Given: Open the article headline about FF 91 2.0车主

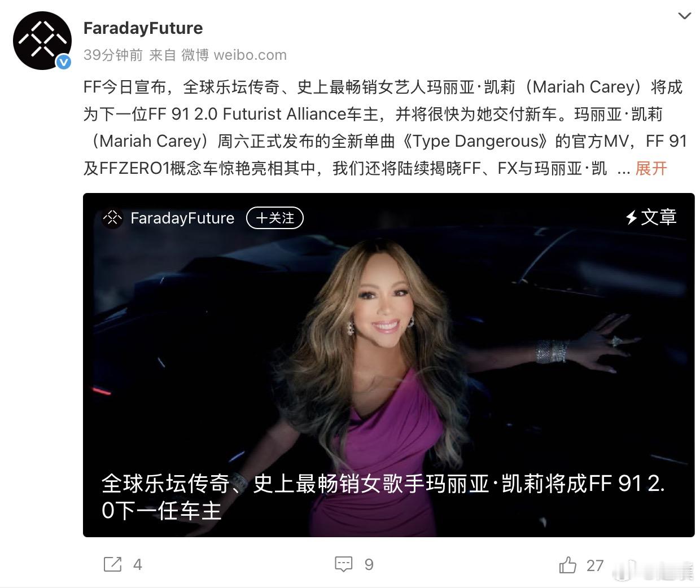Looking at the screenshot, I should click(x=383, y=497).
